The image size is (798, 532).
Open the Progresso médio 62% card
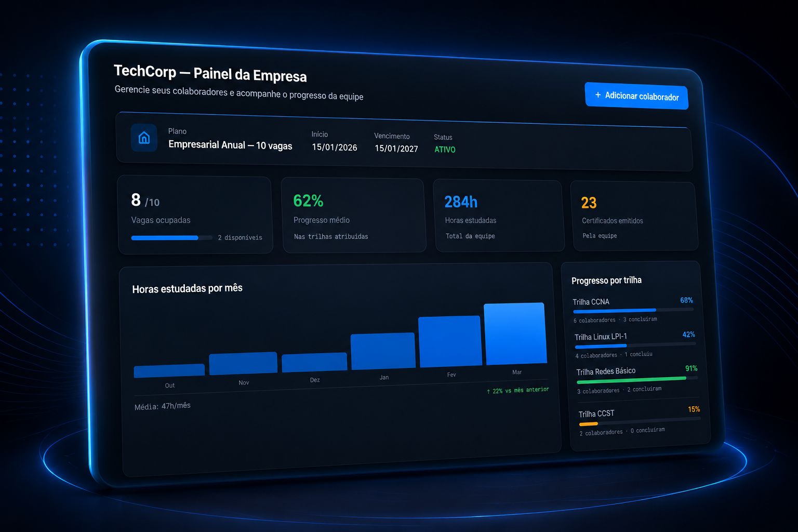pyautogui.click(x=354, y=216)
